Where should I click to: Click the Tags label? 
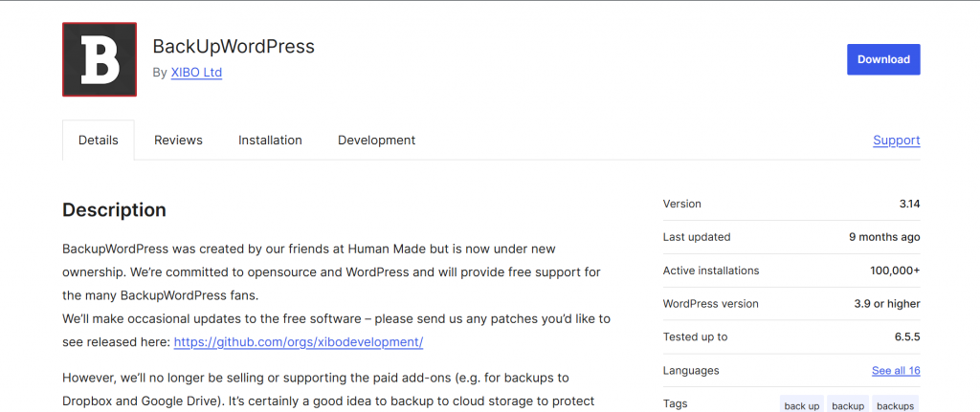pos(675,404)
